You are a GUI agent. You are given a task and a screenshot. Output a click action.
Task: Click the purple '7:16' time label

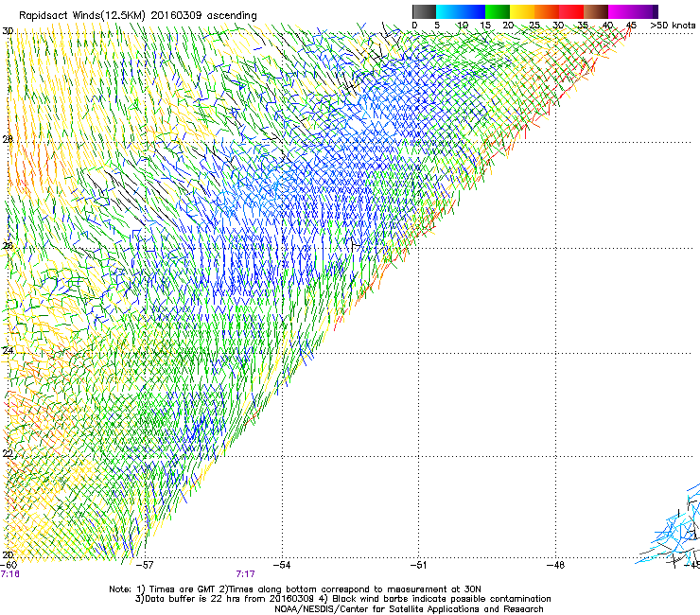[9, 574]
